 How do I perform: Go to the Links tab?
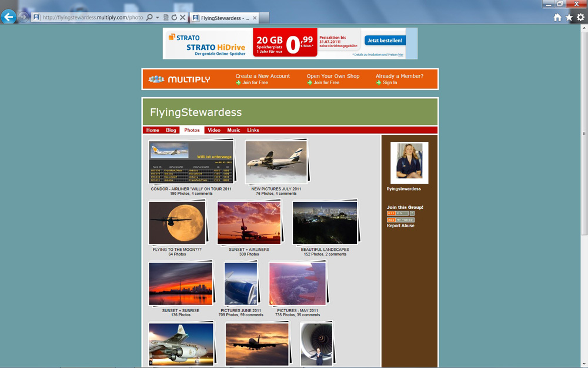point(253,130)
